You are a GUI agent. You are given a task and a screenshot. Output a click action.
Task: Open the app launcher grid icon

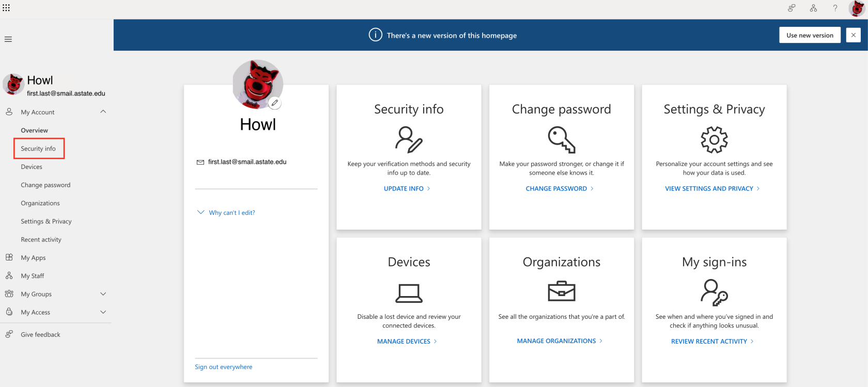(x=6, y=8)
